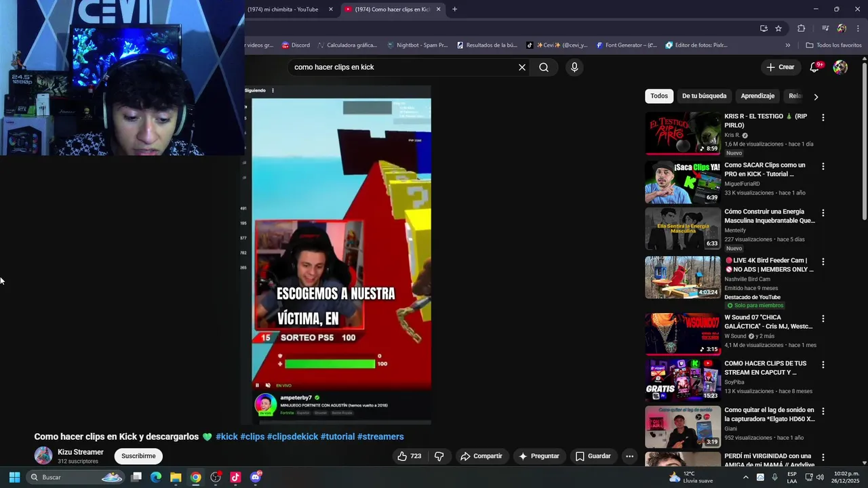Open options for COMO HACER CLIPS CAPCUT video
The height and width of the screenshot is (488, 868).
pyautogui.click(x=823, y=365)
